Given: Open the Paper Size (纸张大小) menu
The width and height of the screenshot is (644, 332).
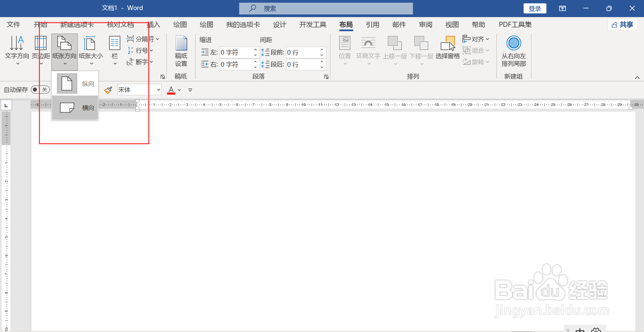Looking at the screenshot, I should pos(91,50).
